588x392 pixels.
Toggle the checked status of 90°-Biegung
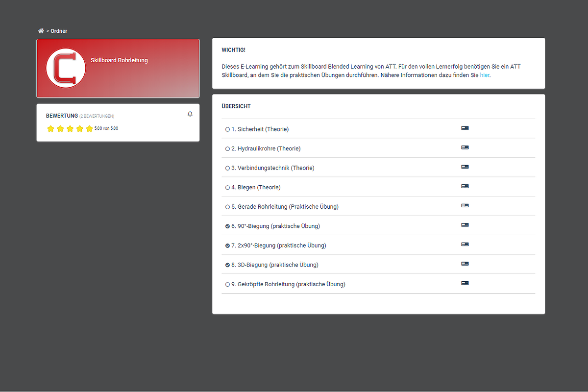[227, 226]
